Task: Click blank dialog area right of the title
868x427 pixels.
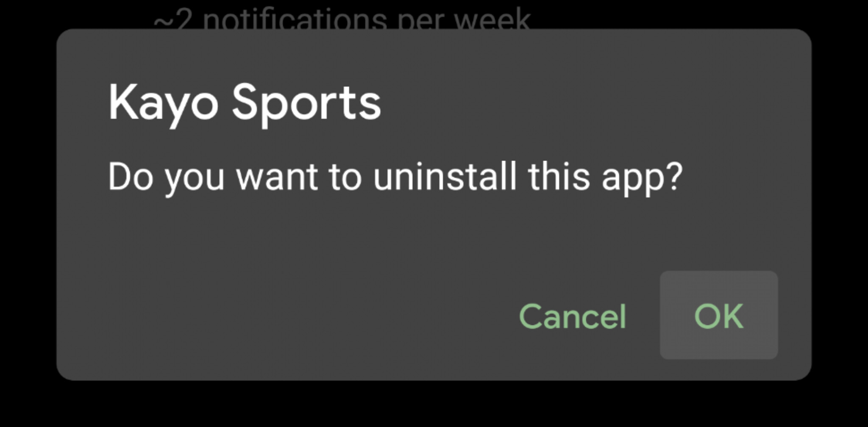Action: 593,104
